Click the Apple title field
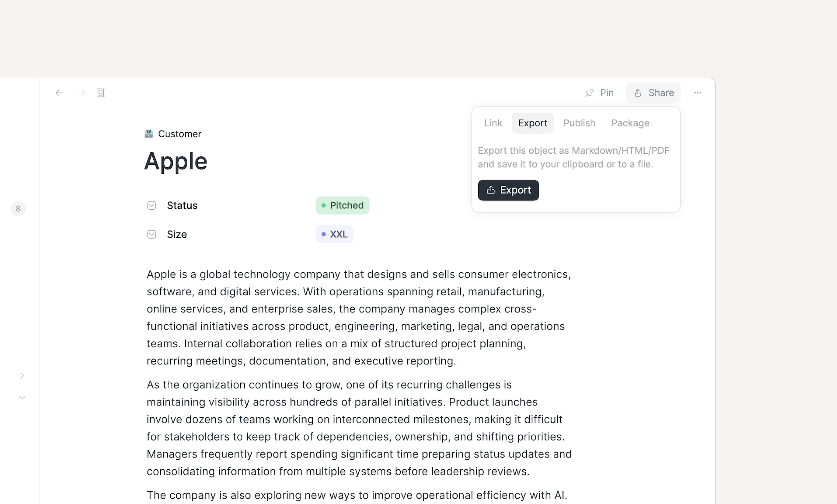The height and width of the screenshot is (504, 837). (x=176, y=161)
